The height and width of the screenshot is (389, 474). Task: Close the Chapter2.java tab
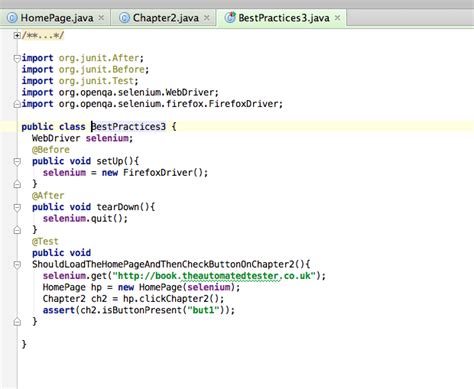tap(207, 18)
